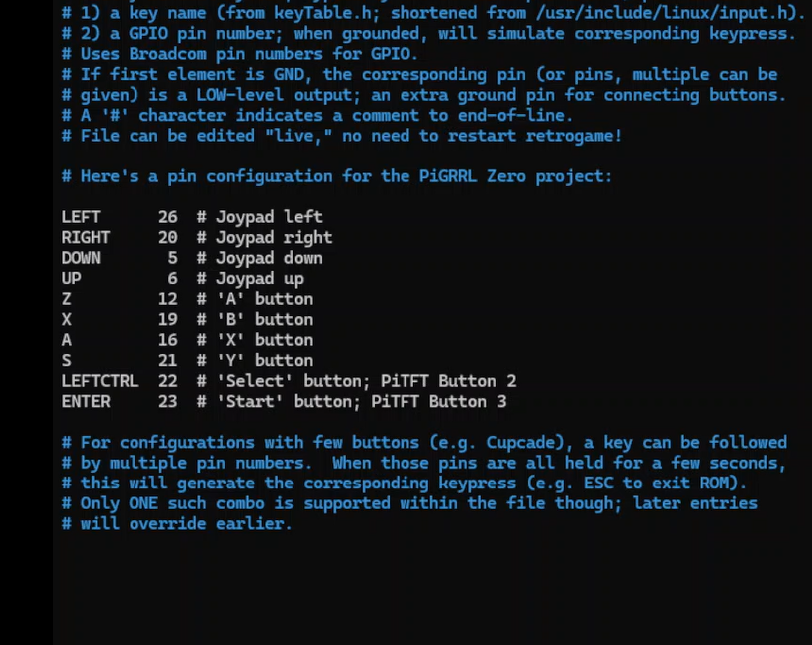Click the ENTER key name

(x=86, y=402)
